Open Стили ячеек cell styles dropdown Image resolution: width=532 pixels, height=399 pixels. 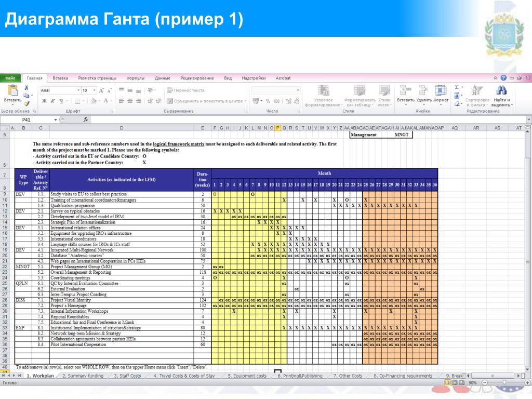384,96
